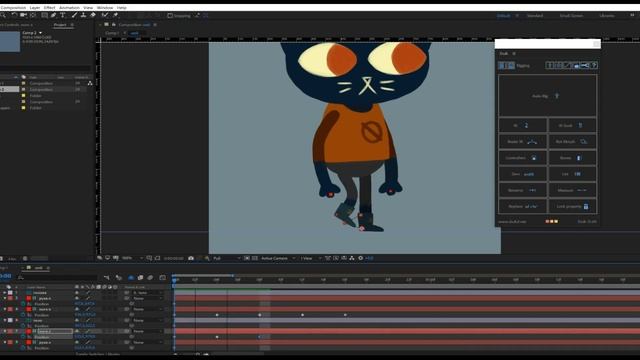This screenshot has height=360, width=640.
Task: Click the Duik help question mark icon
Action: point(594,65)
